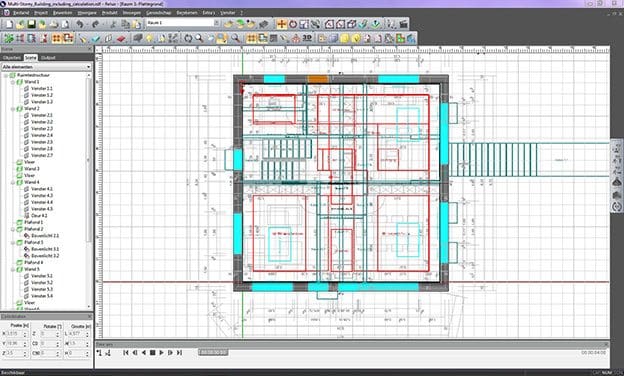The image size is (624, 376).
Task: Click the magnifying glass zoom icon
Action: [x=199, y=38]
